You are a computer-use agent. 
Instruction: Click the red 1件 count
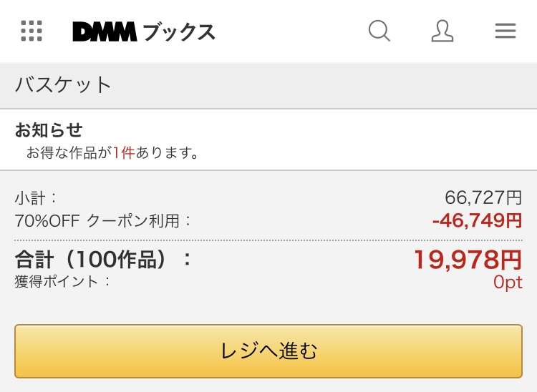pos(124,152)
